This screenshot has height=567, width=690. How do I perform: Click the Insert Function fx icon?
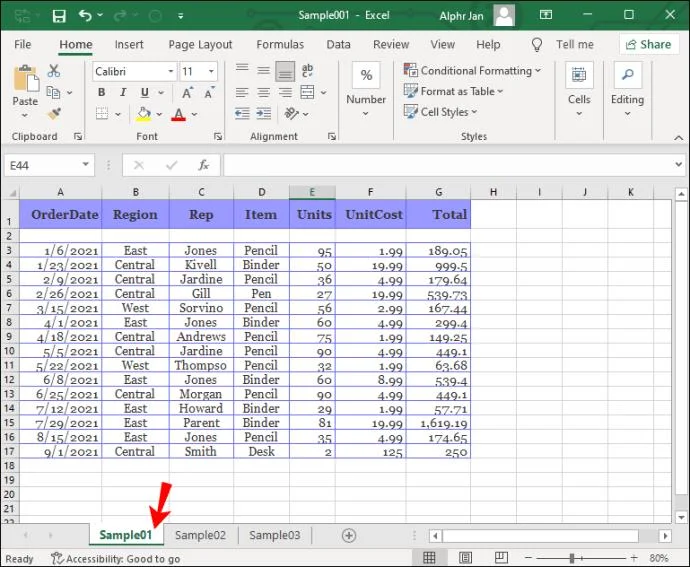[x=203, y=165]
